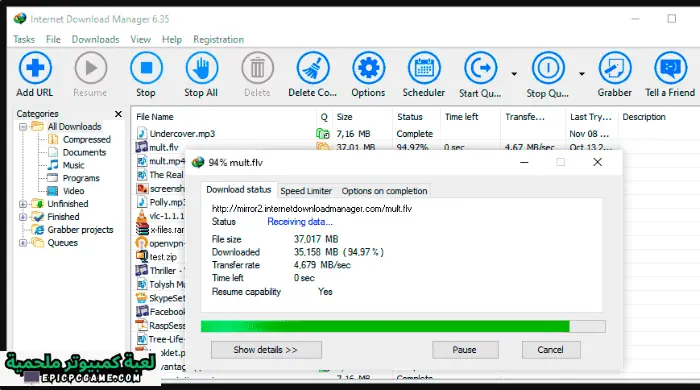Click the Stop Queue icon
700x390 pixels.
[548, 68]
